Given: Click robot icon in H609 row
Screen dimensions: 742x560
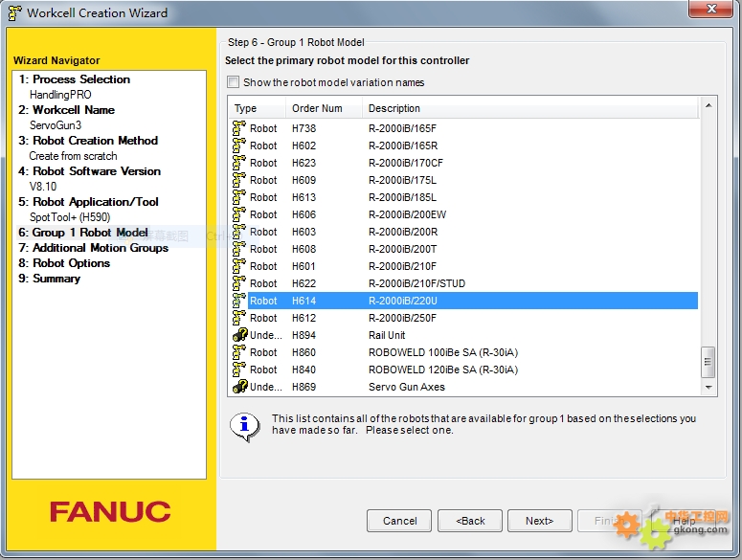Looking at the screenshot, I should (x=239, y=180).
